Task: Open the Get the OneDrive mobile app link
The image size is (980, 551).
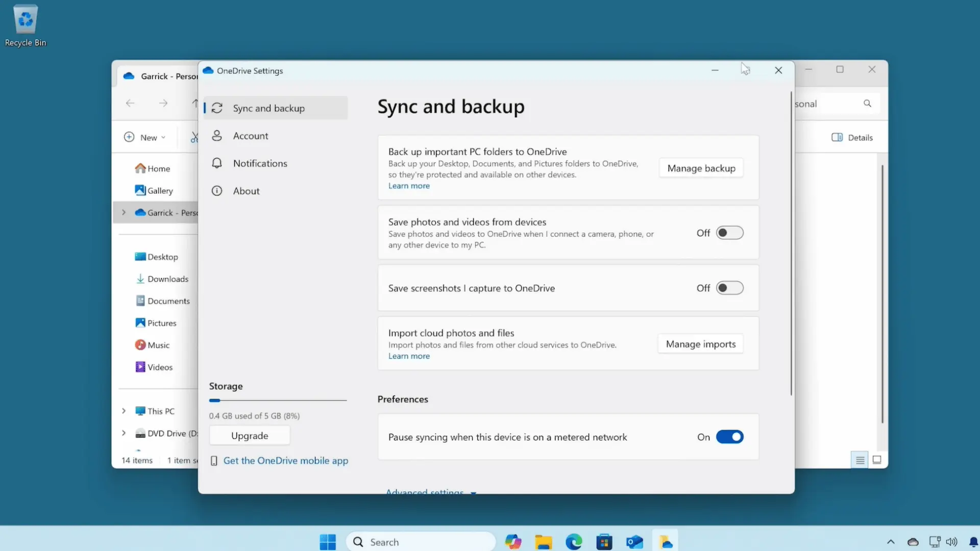Action: tap(285, 461)
